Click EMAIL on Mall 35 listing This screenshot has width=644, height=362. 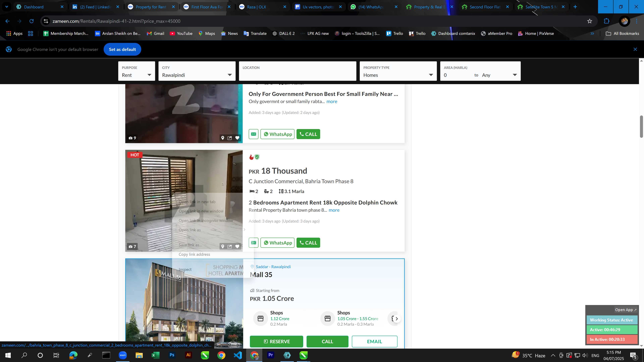coord(374,341)
